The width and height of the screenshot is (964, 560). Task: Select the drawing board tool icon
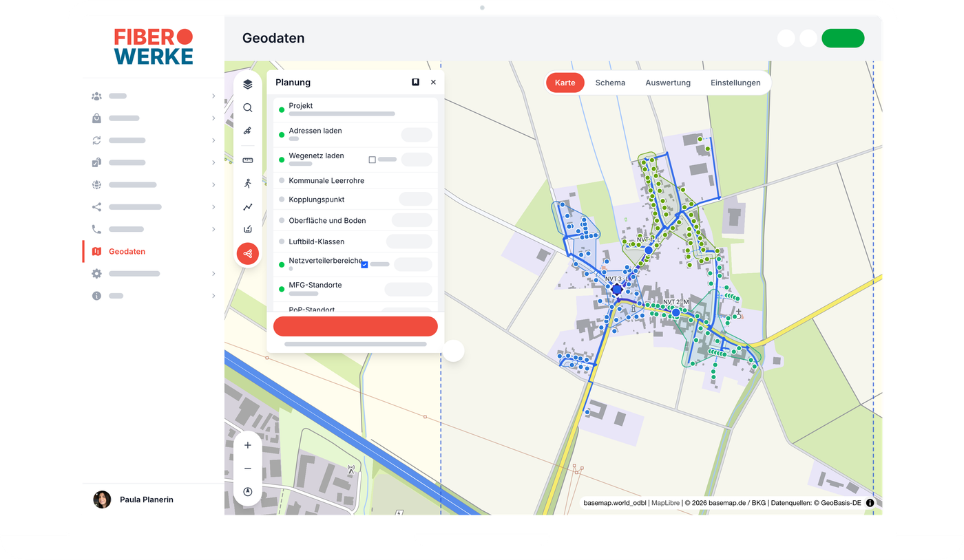(248, 229)
